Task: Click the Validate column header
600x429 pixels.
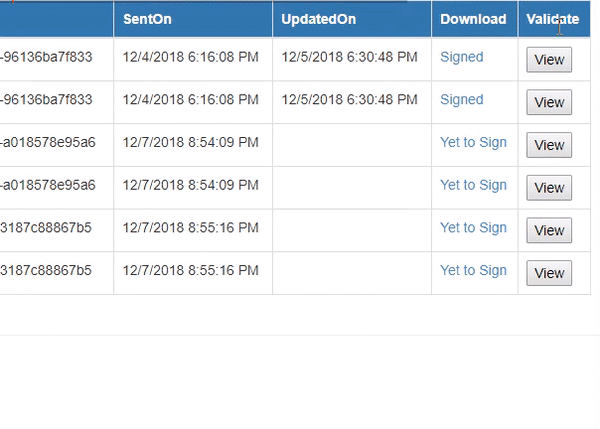Action: [553, 19]
